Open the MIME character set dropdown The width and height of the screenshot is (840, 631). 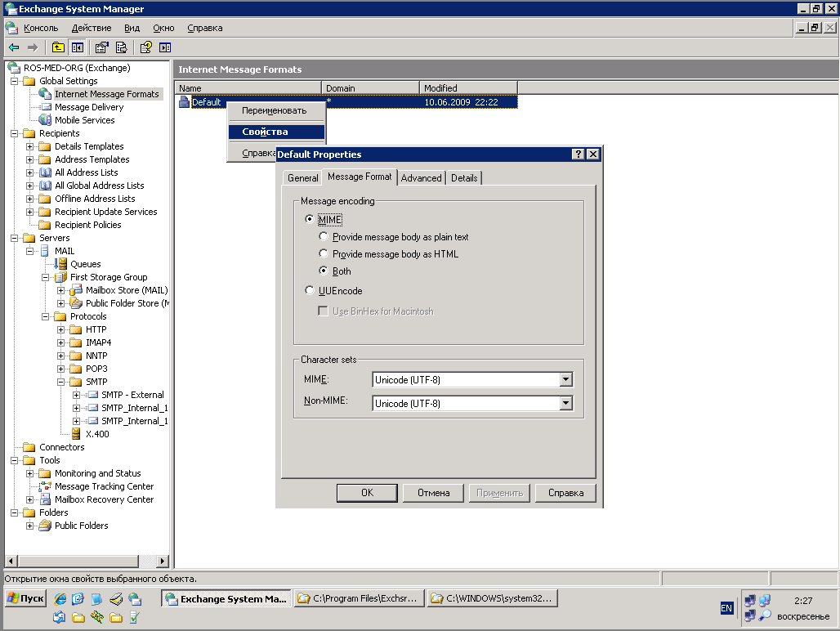pos(565,380)
